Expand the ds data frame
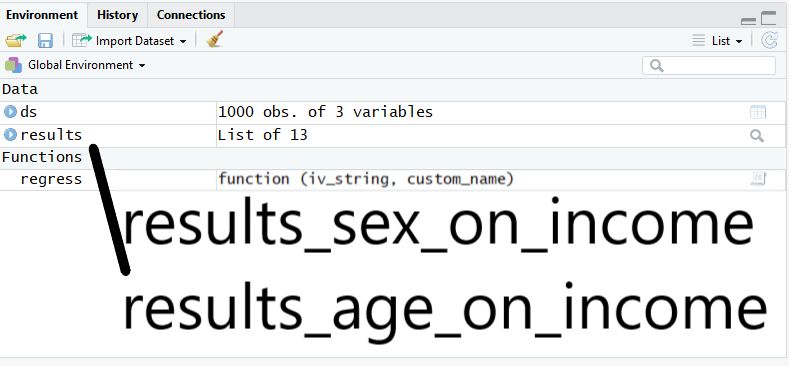Screen dimensions: 789x366 pyautogui.click(x=10, y=111)
